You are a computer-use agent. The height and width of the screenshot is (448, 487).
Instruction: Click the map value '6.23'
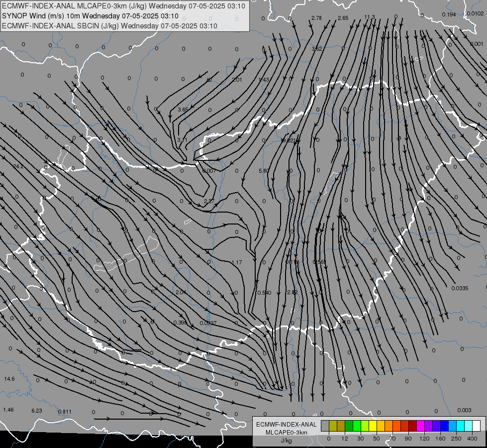(37, 411)
